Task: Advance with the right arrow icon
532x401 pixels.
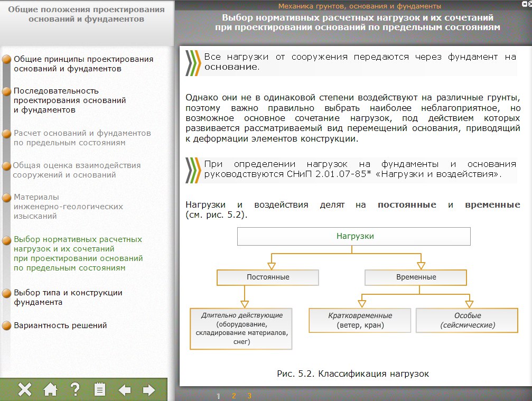Action: (149, 390)
